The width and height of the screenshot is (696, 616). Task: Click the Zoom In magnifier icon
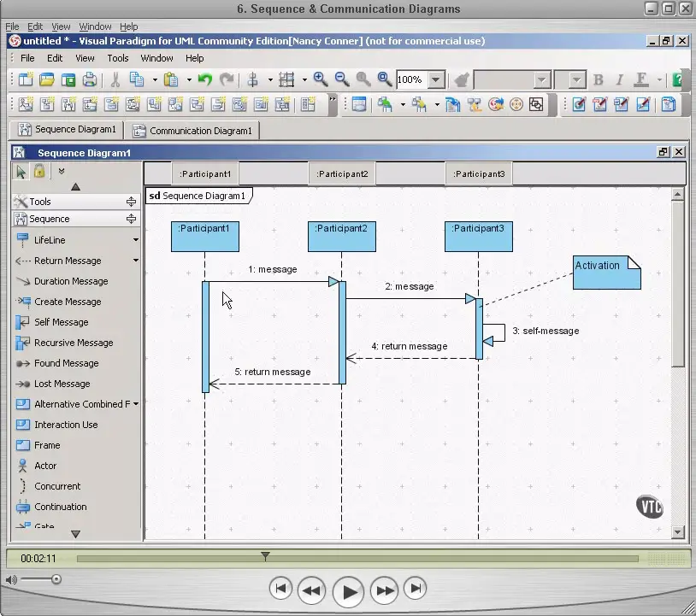(320, 79)
